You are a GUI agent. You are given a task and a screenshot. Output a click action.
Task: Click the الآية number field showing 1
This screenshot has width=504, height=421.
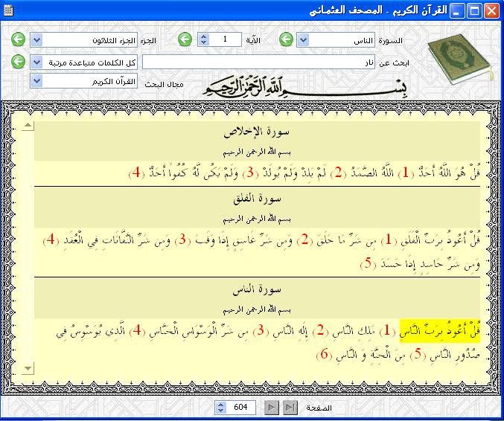click(x=226, y=39)
